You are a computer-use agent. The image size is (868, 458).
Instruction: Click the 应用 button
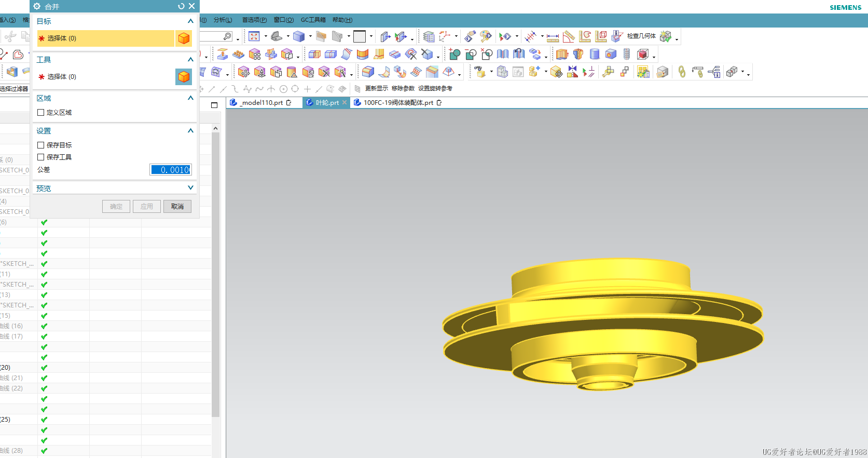[147, 207]
